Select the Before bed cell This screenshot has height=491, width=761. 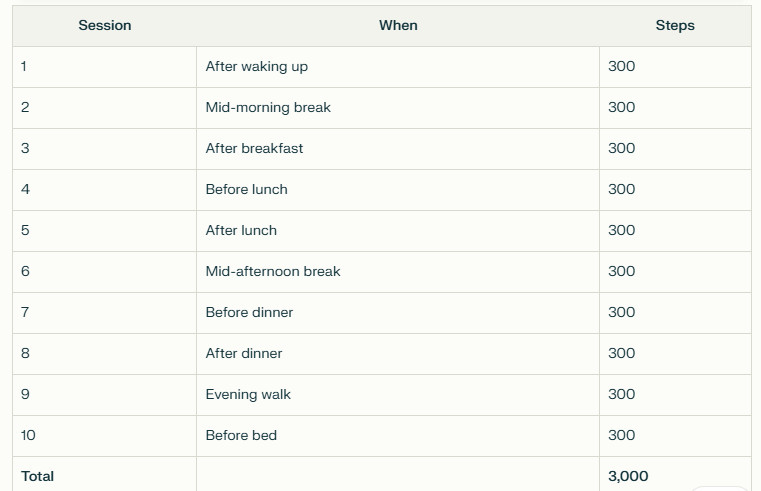[398, 436]
